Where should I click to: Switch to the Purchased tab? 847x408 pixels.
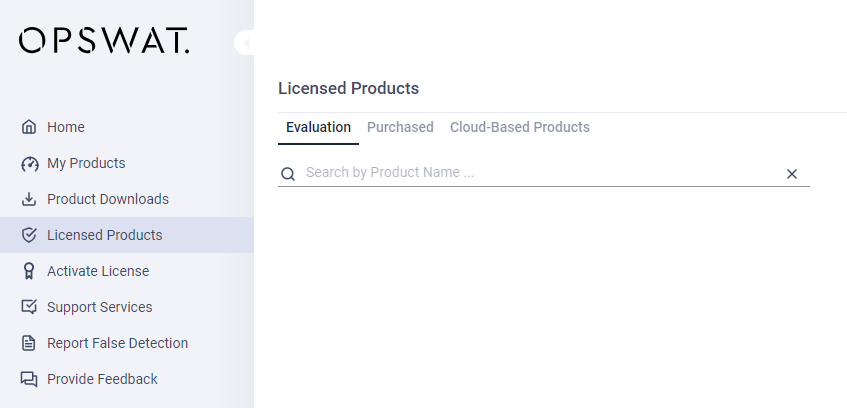[400, 127]
